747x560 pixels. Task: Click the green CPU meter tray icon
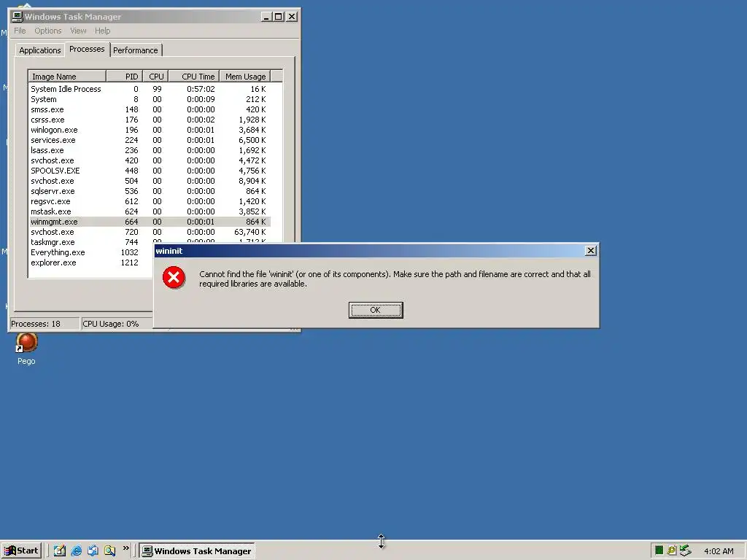point(659,551)
